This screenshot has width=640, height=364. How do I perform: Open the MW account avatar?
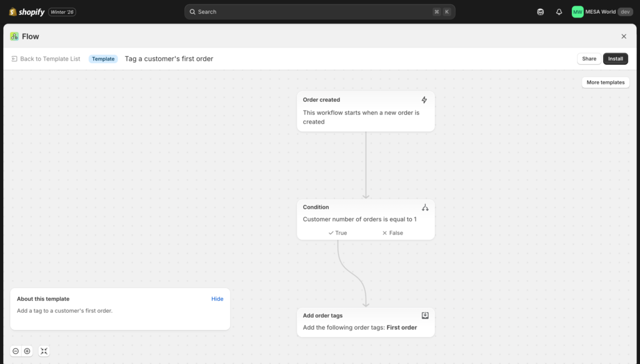click(577, 12)
